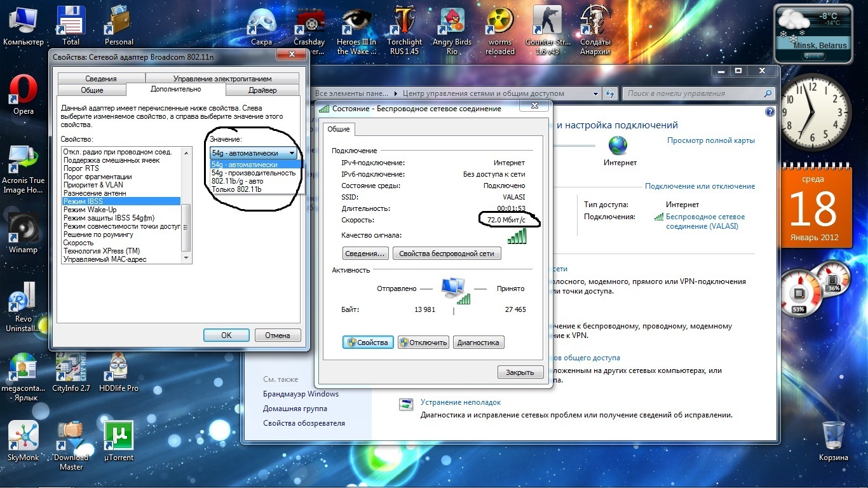The height and width of the screenshot is (488, 868).
Task: Switch to the Драйвер tab
Action: click(262, 90)
